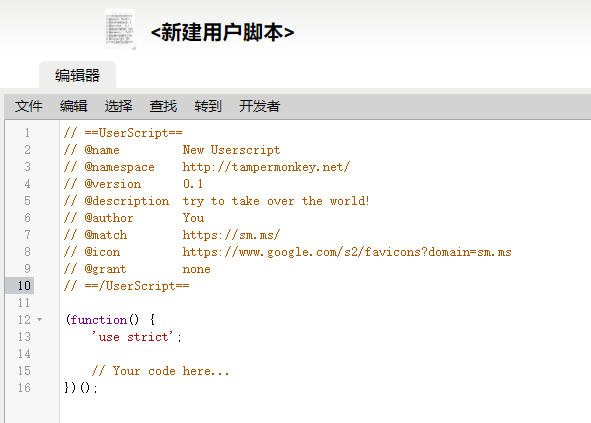Viewport: 591px width, 423px height.
Task: Open the 开发者 menu
Action: click(x=260, y=106)
